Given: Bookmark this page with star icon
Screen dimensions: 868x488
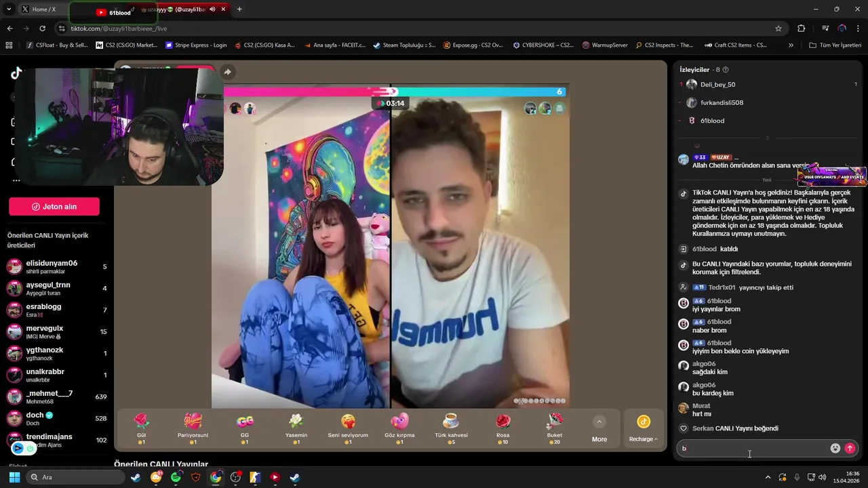Looking at the screenshot, I should coord(778,28).
